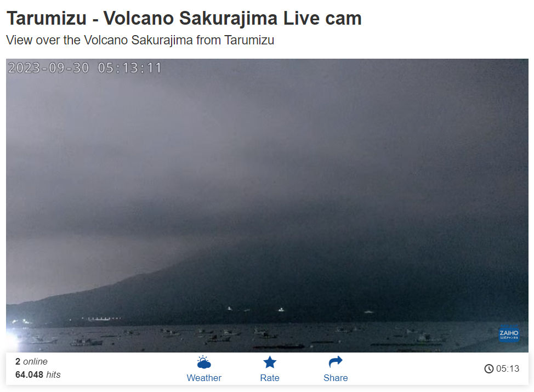534x392 pixels.
Task: Click the clock icon beside 05:13
Action: coord(488,368)
